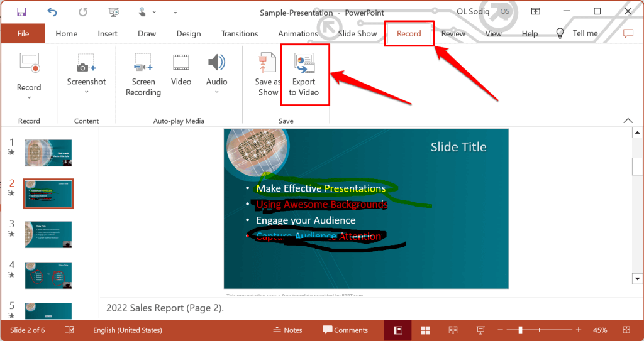Screen dimensions: 644x341
Task: Go to the Animations tab
Action: pyautogui.click(x=297, y=34)
